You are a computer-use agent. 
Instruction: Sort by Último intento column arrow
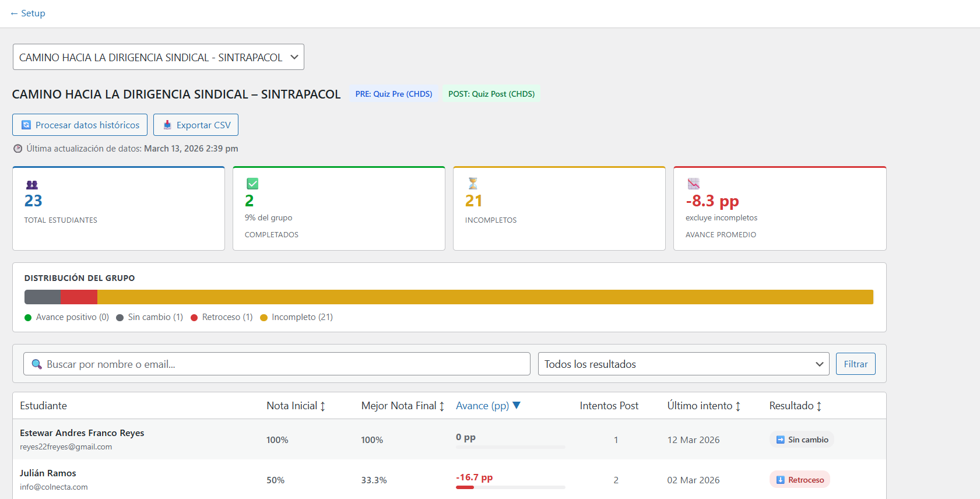click(x=738, y=406)
